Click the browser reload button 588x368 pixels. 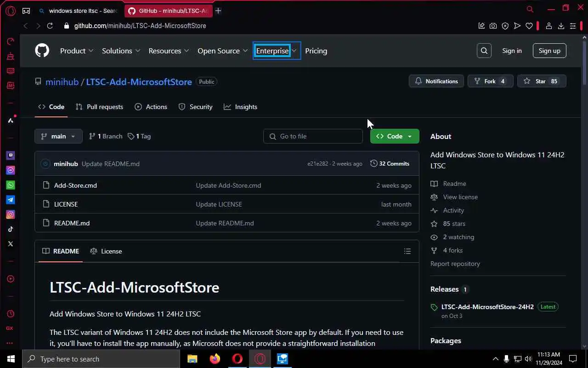click(x=50, y=26)
